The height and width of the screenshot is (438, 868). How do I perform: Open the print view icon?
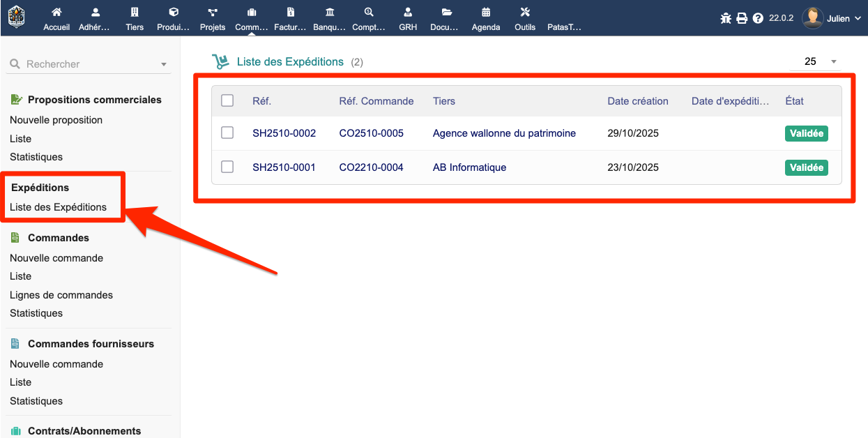740,18
